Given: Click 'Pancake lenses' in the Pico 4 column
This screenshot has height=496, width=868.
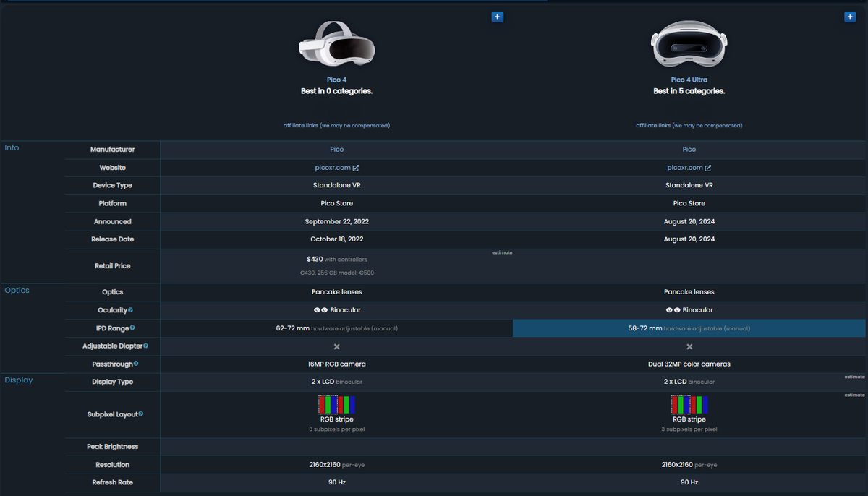Looking at the screenshot, I should point(336,292).
